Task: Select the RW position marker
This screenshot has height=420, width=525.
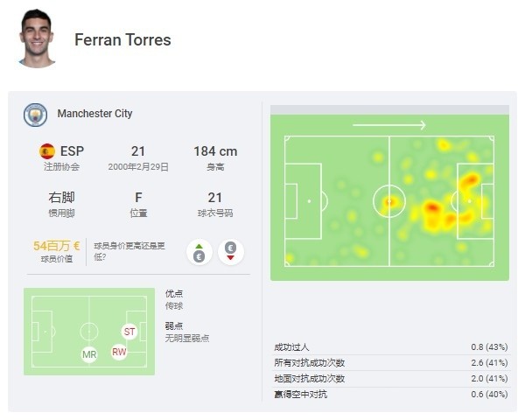Action: pos(119,352)
